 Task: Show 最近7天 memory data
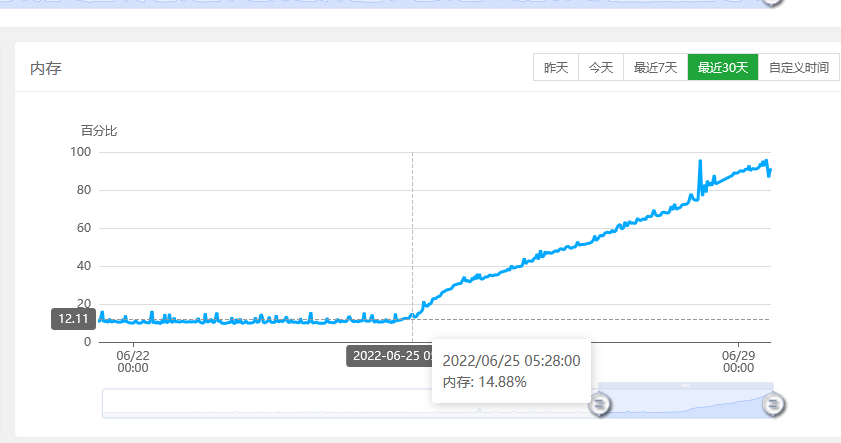tap(655, 68)
